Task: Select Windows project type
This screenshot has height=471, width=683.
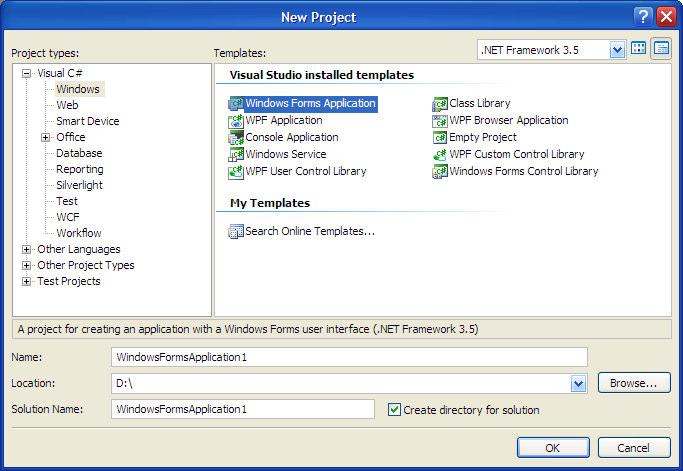Action: (78, 89)
